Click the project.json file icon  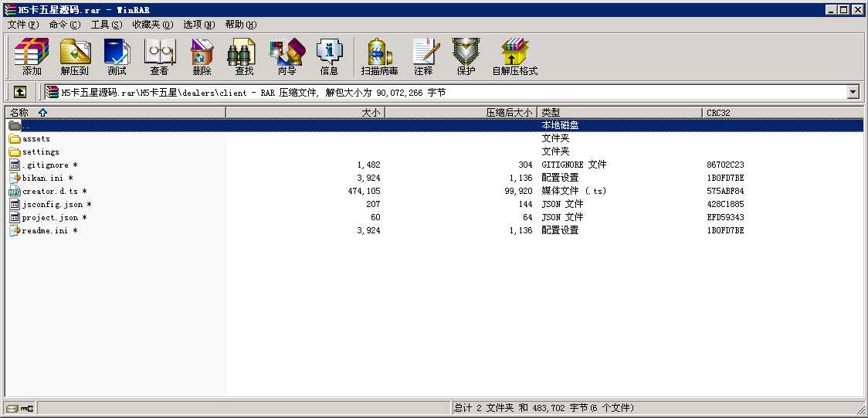tap(15, 218)
